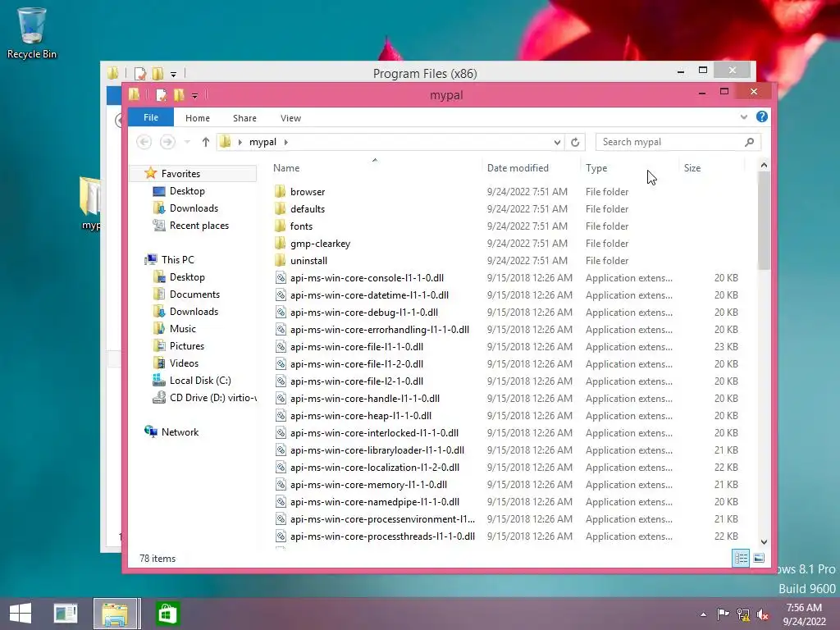Screen dimensions: 840x630
Task: Select the defaults folder
Action: tap(308, 209)
